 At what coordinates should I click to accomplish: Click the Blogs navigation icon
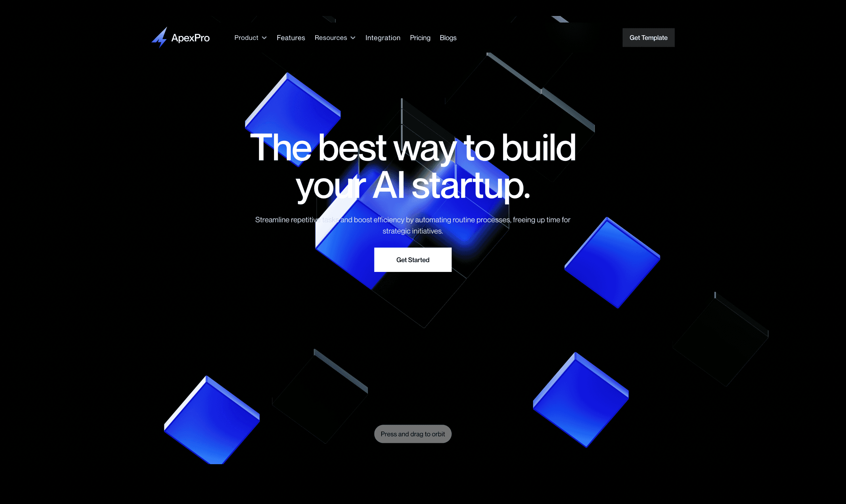click(x=448, y=37)
